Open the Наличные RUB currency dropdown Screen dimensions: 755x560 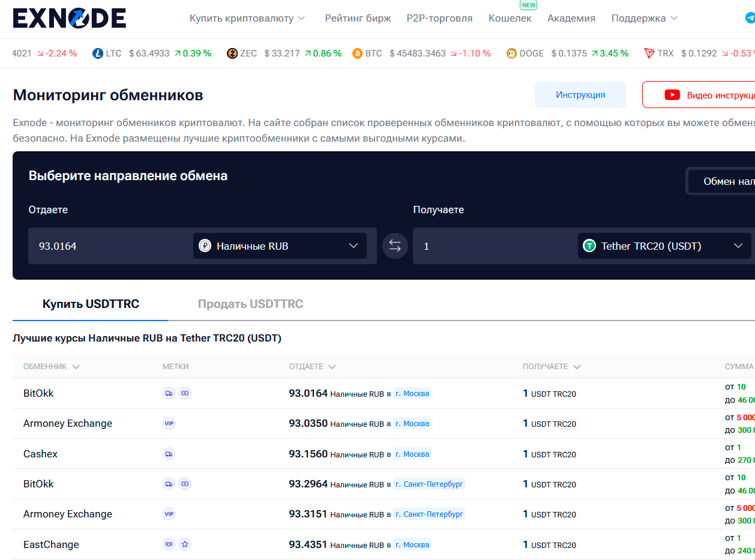coord(279,245)
